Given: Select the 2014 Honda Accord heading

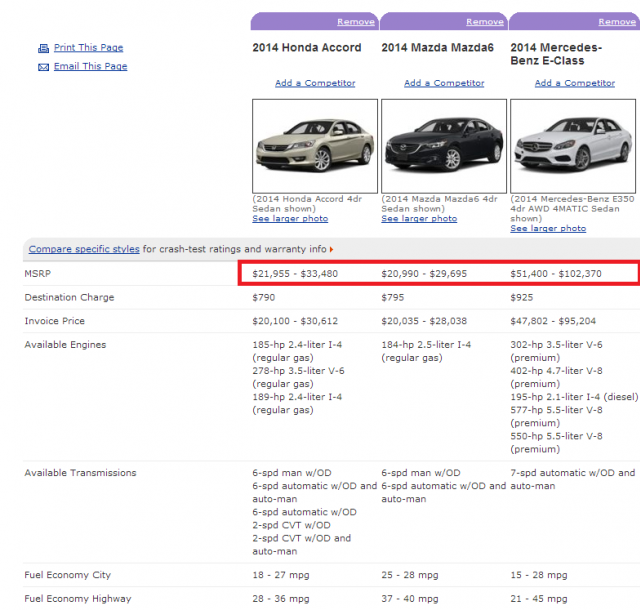Looking at the screenshot, I should (x=307, y=47).
